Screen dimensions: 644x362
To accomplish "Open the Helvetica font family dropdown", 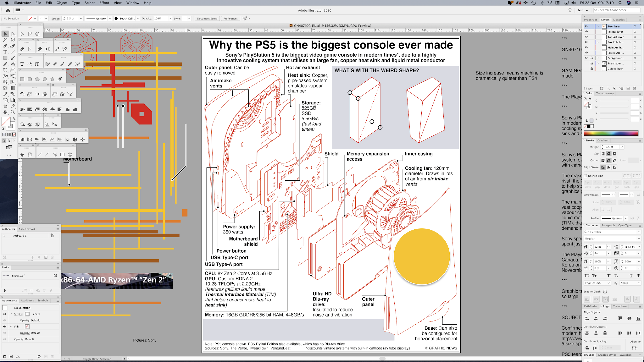I will pos(639,232).
